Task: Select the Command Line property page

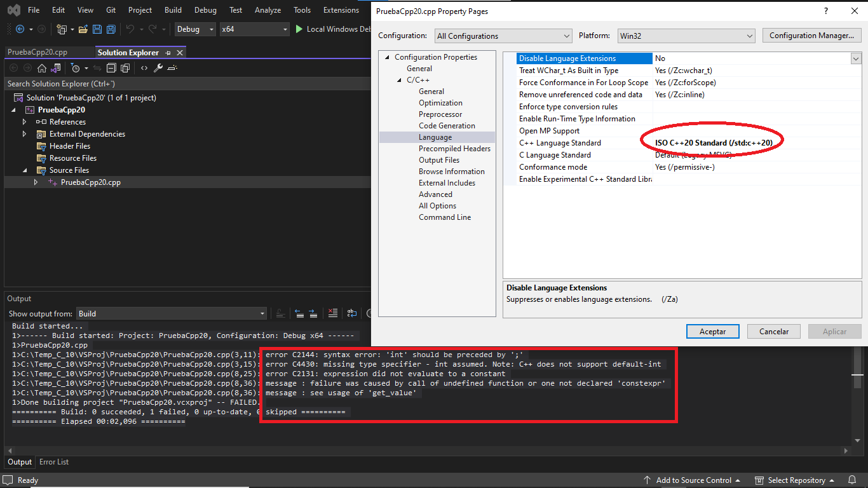Action: point(445,217)
